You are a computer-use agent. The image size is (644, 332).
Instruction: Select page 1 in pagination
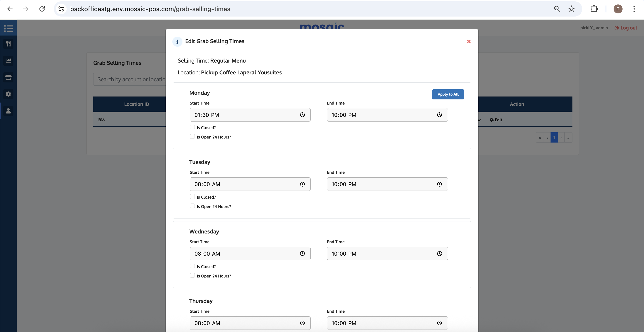click(x=554, y=138)
